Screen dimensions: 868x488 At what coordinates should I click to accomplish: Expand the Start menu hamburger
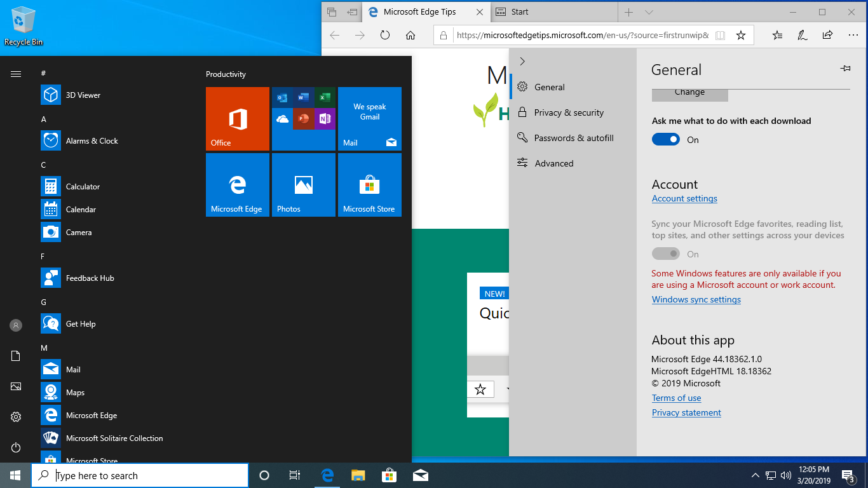(x=16, y=74)
